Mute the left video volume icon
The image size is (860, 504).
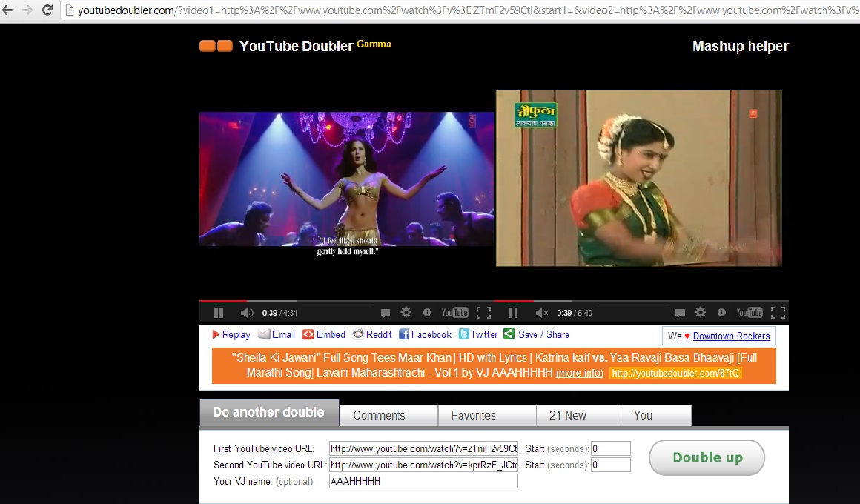click(x=246, y=313)
